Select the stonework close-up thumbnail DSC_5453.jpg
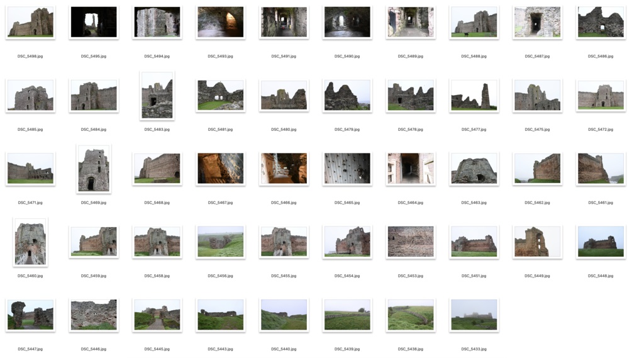The width and height of the screenshot is (644, 358). pyautogui.click(x=411, y=242)
